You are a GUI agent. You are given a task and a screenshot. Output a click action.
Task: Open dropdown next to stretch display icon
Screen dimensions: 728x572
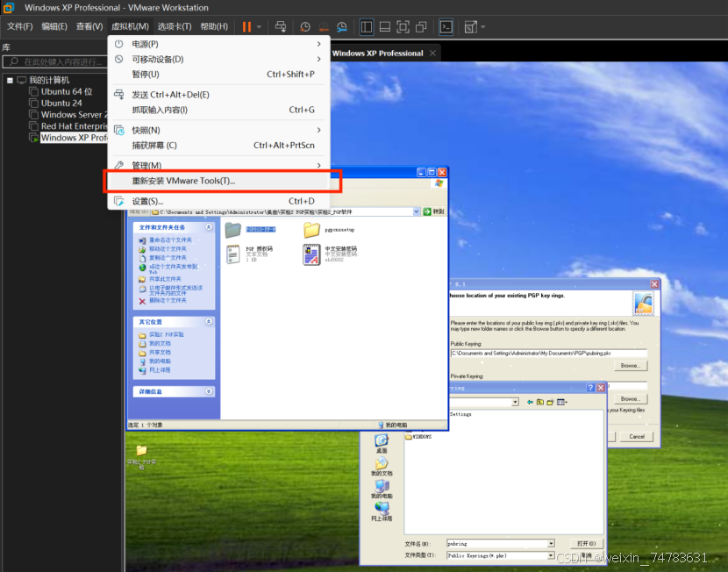[483, 27]
